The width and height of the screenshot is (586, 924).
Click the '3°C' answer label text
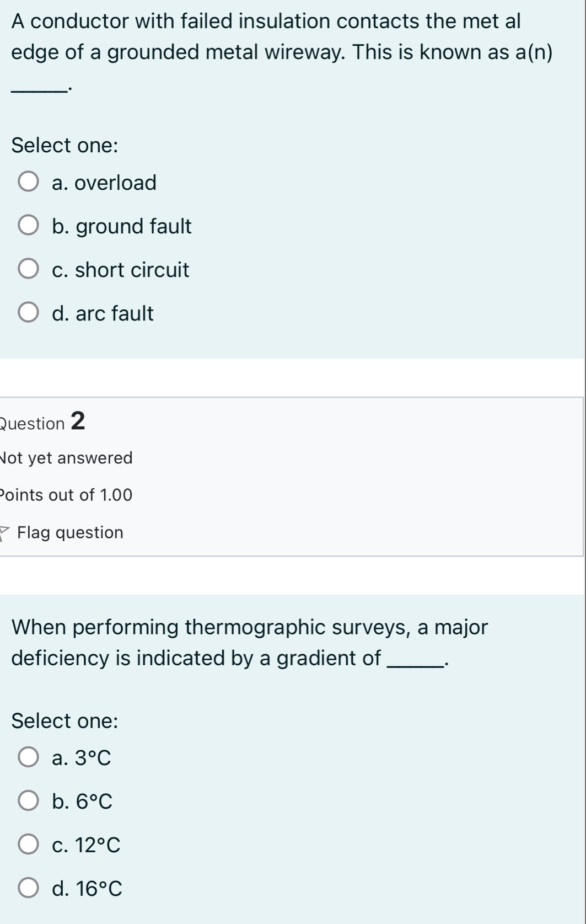[93, 758]
